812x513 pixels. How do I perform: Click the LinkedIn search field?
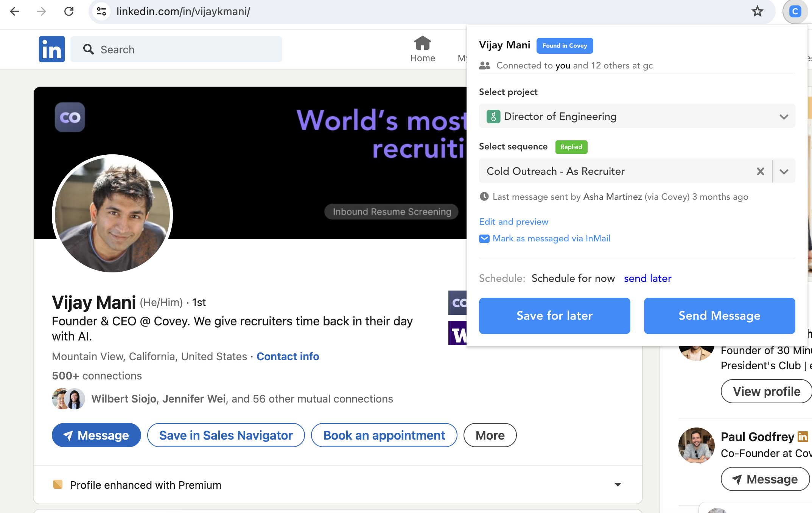click(x=176, y=50)
